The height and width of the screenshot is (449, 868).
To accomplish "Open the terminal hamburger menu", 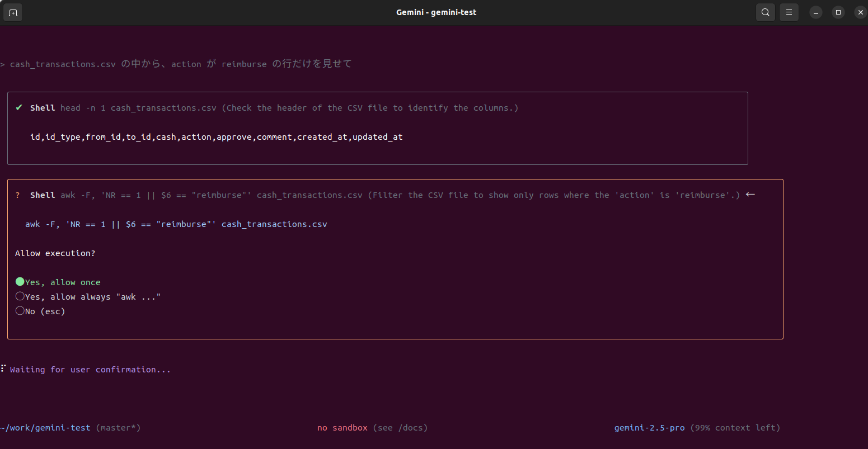I will (789, 12).
